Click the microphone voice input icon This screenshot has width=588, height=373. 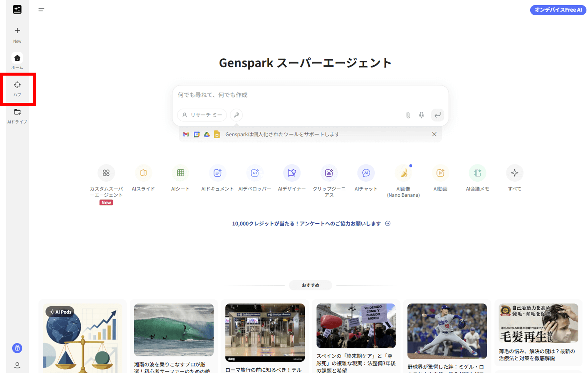[x=421, y=115]
